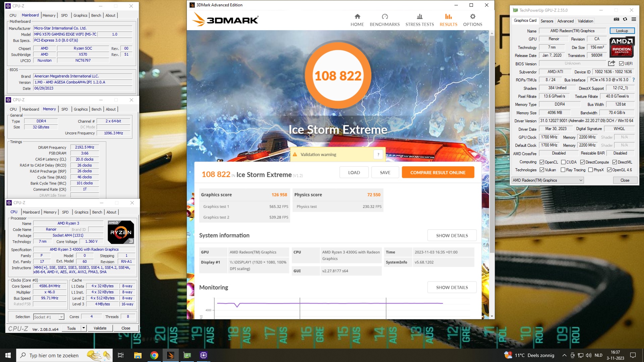Open the notification center icon in the taskbar
Image resolution: width=644 pixels, height=362 pixels.
point(633,355)
